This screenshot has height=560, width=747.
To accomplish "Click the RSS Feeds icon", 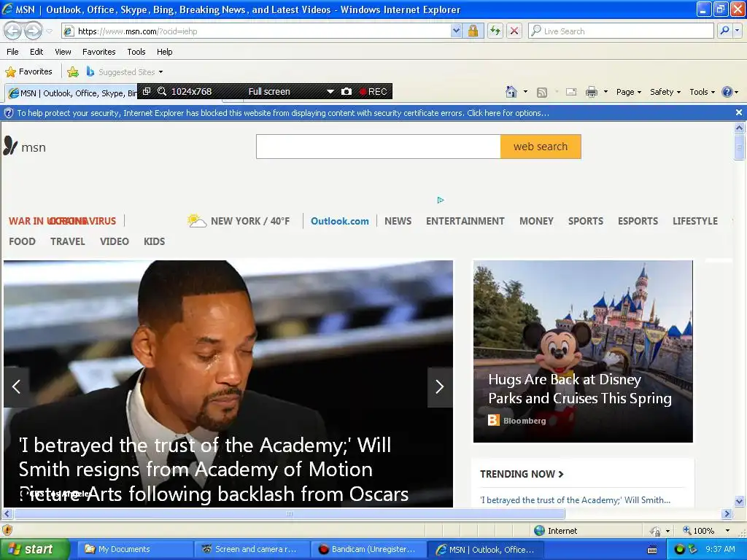I will coord(542,92).
